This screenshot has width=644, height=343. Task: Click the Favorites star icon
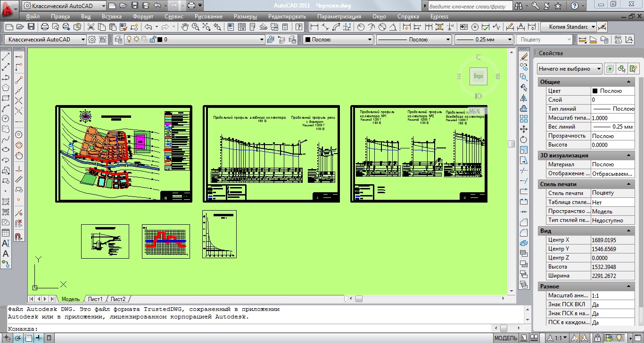pos(558,6)
